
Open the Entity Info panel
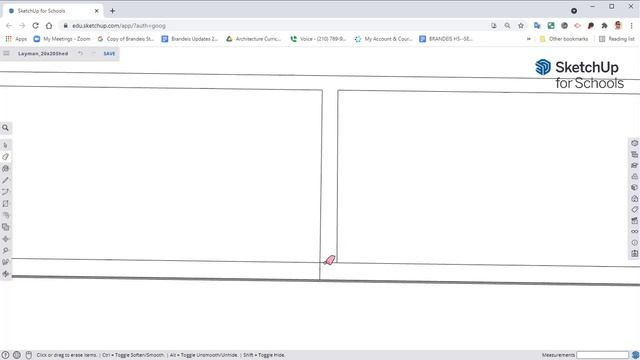click(634, 143)
